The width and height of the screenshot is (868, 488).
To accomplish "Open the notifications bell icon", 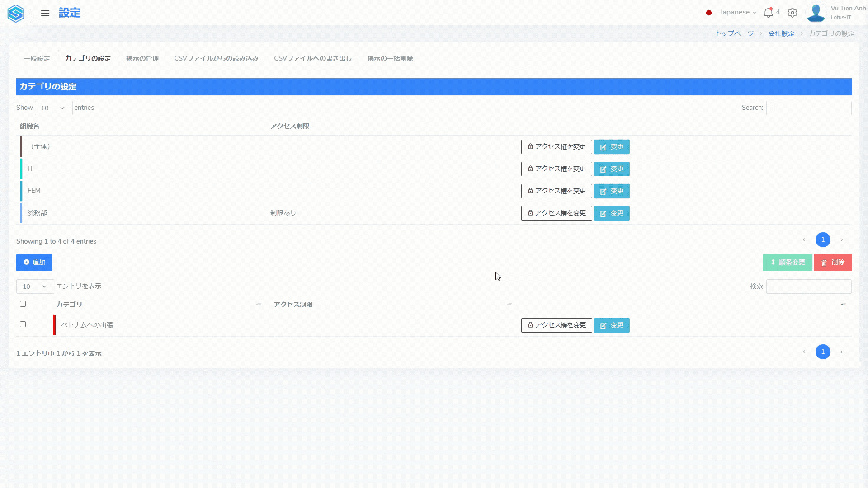I will pyautogui.click(x=768, y=13).
